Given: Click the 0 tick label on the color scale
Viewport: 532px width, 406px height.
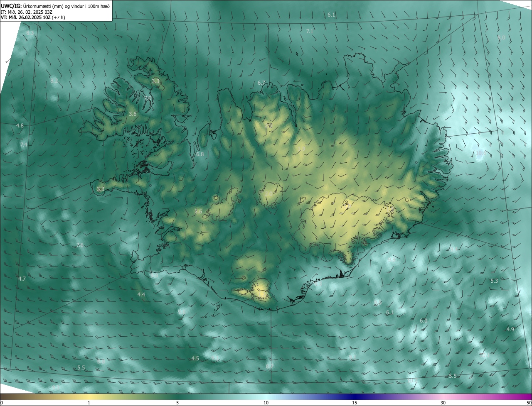Looking at the screenshot, I should pyautogui.click(x=2, y=403).
